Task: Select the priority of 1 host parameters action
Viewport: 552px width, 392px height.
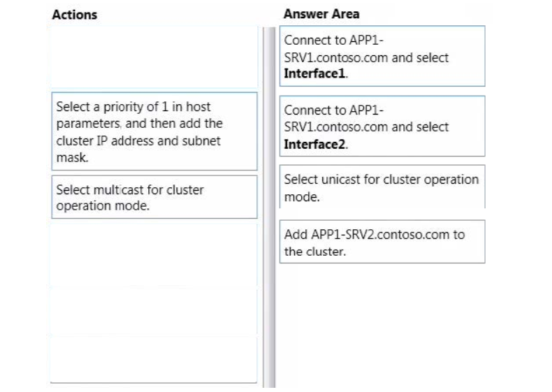Action: 154,131
